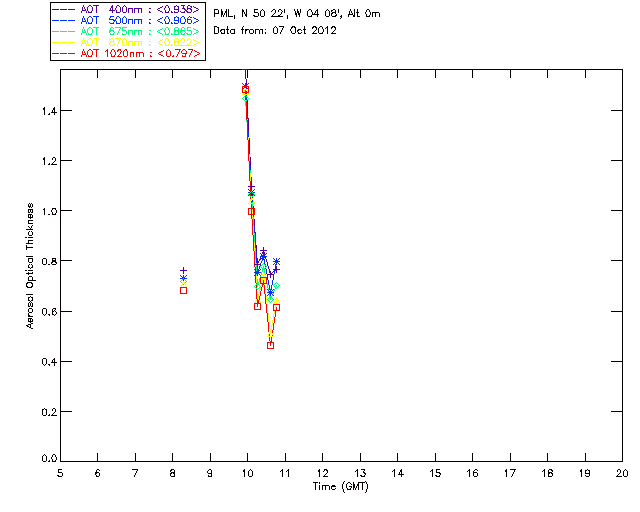Click the 0.4 y-axis tick label
The image size is (640, 512).
pyautogui.click(x=49, y=362)
